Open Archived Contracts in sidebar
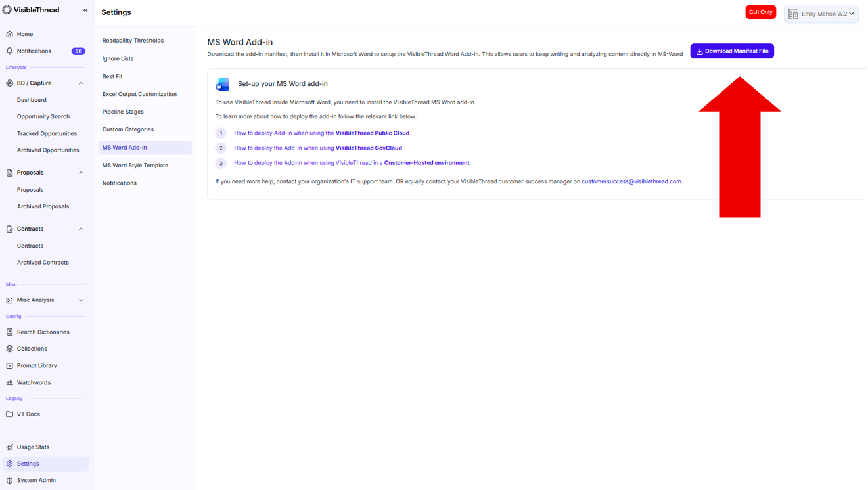 pyautogui.click(x=43, y=263)
